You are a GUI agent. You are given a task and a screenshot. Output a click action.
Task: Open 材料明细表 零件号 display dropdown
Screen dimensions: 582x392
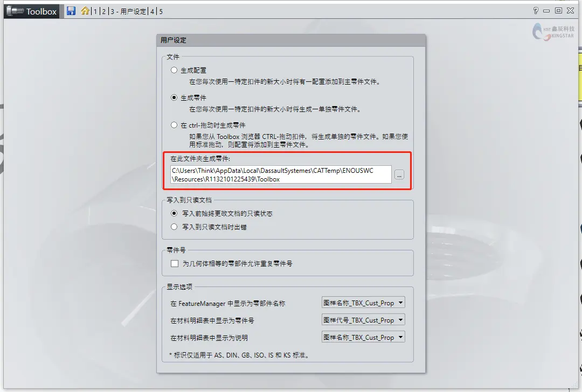363,320
